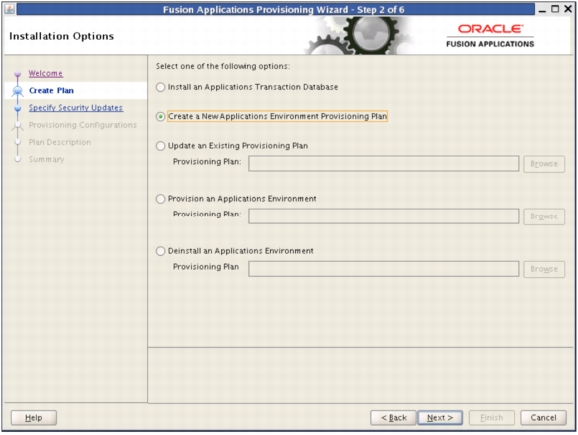Click the Specify Security Updates step bullet
This screenshot has height=435, width=578.
click(x=17, y=108)
